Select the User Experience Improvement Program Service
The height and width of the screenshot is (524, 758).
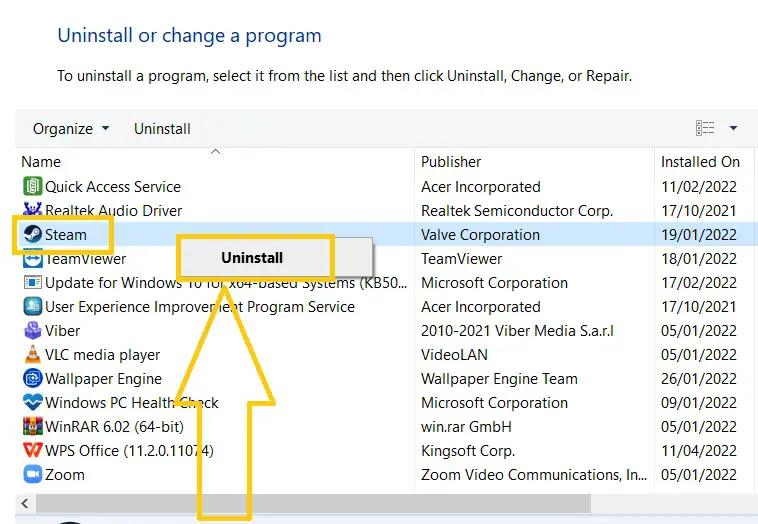pos(200,307)
